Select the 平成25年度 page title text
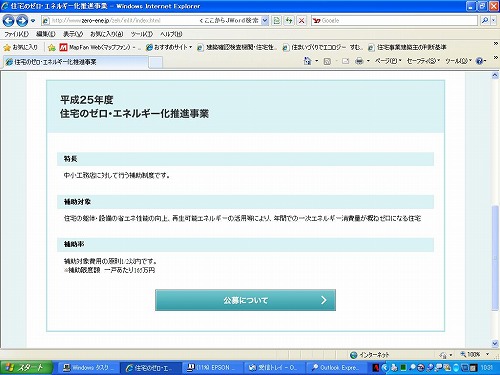500x375 pixels. tap(87, 100)
